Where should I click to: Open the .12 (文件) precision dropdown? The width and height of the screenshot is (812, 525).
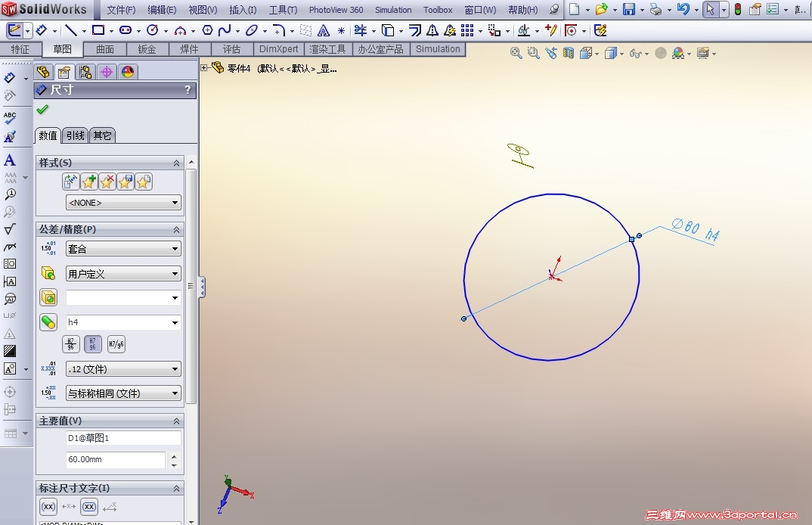point(123,369)
